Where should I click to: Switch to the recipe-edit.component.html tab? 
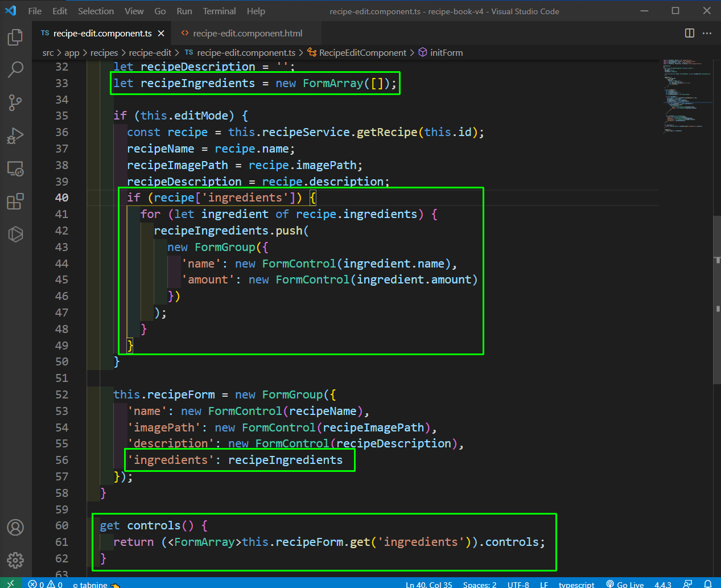[x=248, y=34]
